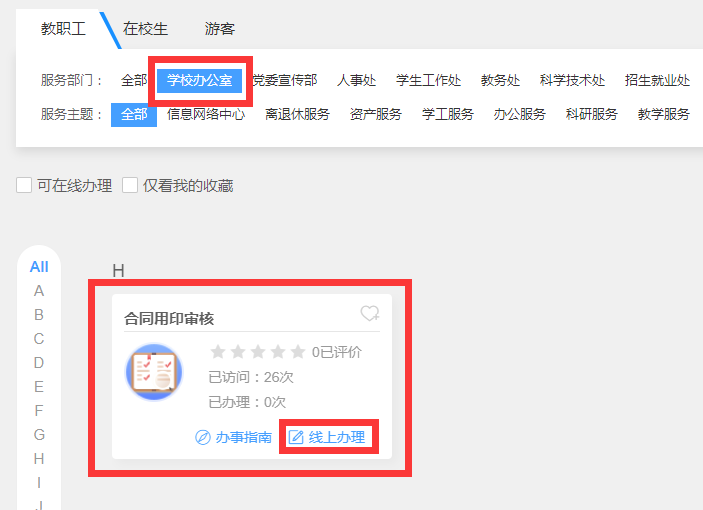Jump to letter H in alphabet index
The width and height of the screenshot is (703, 510).
pyautogui.click(x=39, y=458)
